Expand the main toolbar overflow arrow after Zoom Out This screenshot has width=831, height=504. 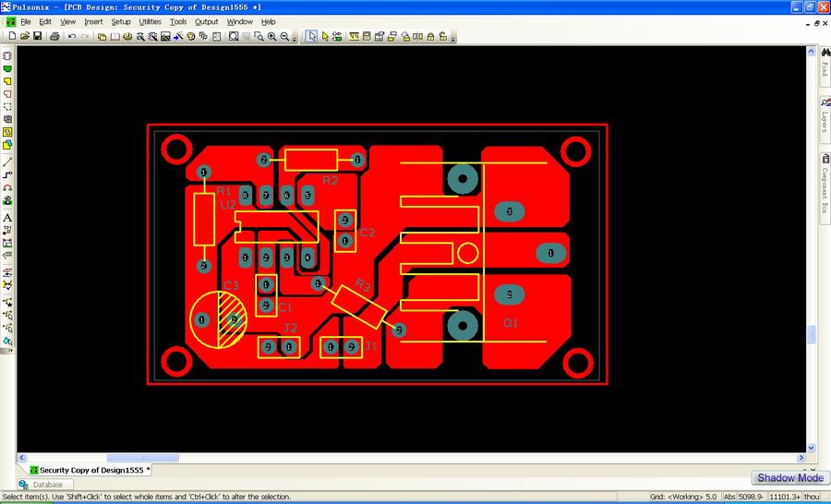point(295,37)
